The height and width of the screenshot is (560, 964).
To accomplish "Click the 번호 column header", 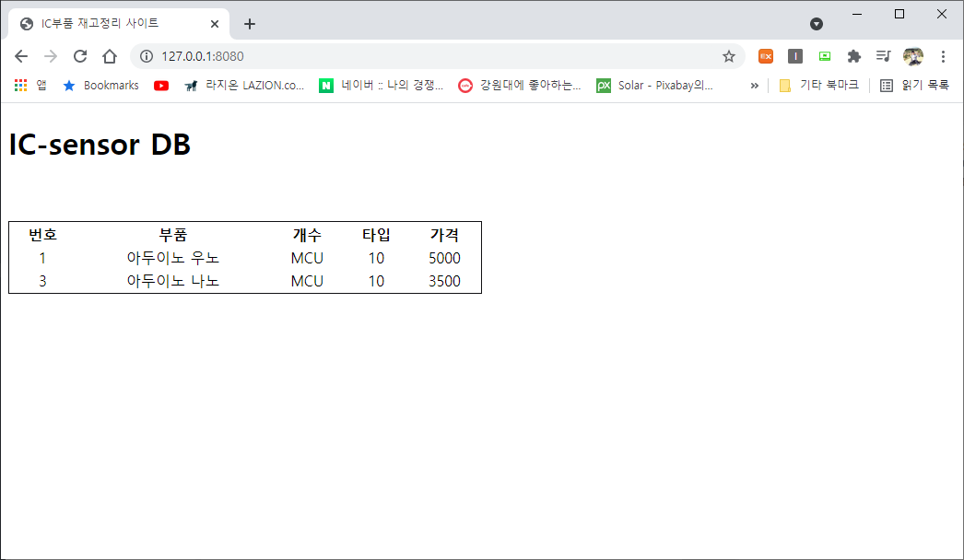I will tap(42, 234).
